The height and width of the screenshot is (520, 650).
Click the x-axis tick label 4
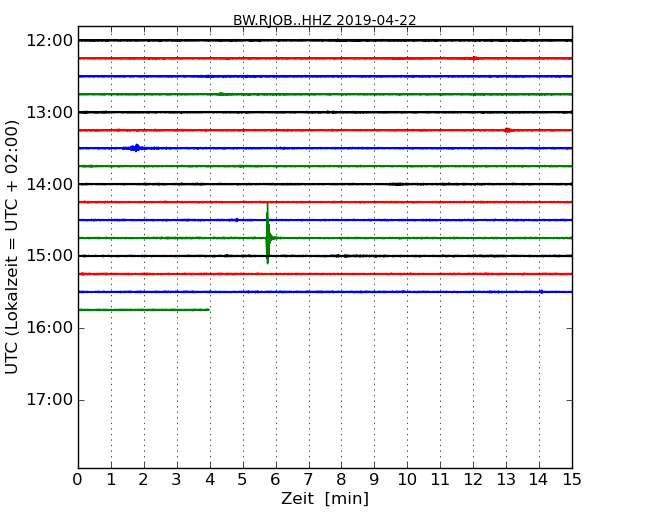tap(210, 480)
